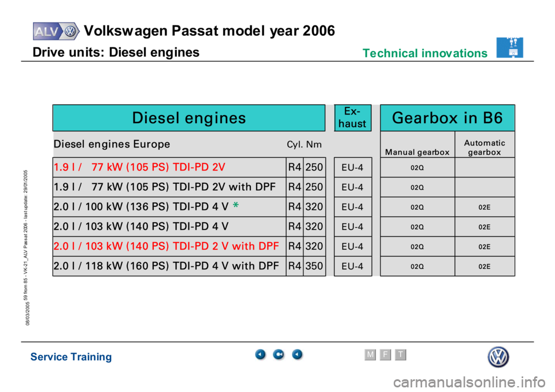Image resolution: width=555 pixels, height=392 pixels.
Task: Click the Service Training label
Action: point(71,357)
